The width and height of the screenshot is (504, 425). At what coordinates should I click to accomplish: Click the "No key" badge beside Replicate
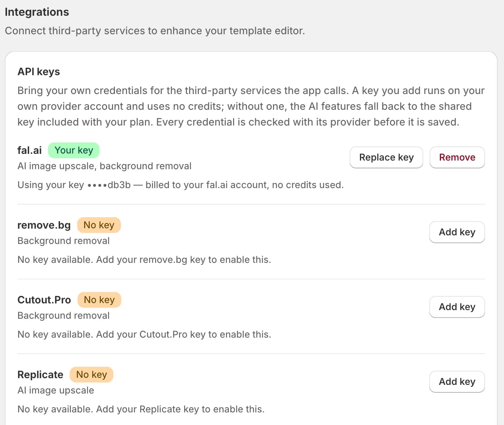91,375
